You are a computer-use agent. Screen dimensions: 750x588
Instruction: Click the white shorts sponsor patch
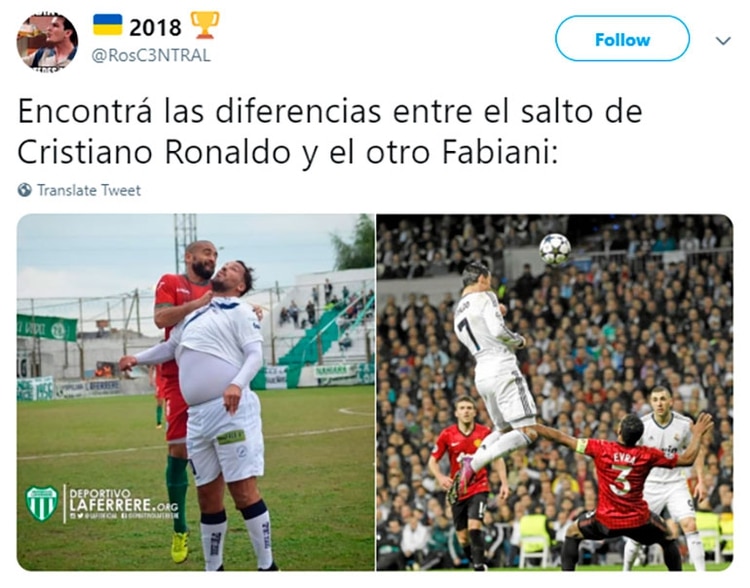click(232, 437)
